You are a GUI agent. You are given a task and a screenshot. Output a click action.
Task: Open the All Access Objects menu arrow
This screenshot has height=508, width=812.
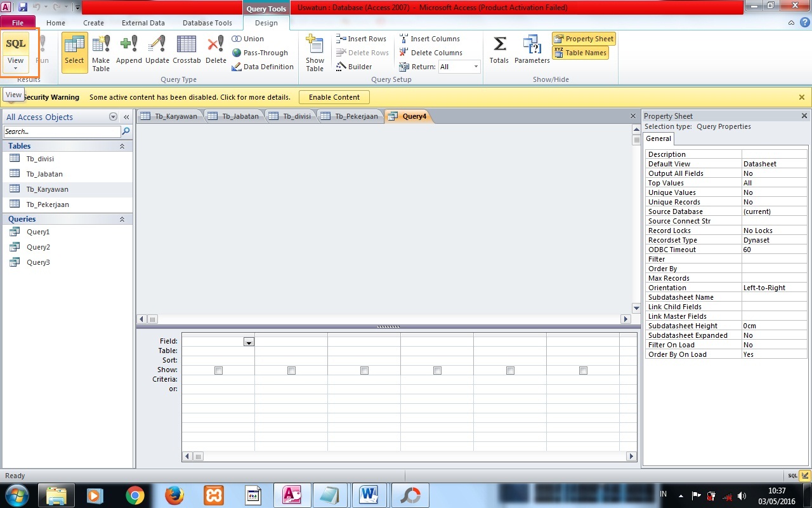tap(114, 117)
